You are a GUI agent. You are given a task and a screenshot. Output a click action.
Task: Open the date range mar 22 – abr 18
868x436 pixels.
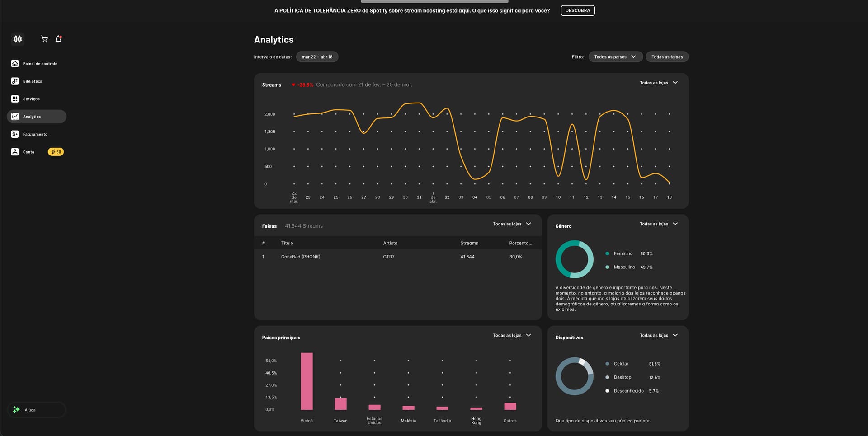(317, 57)
